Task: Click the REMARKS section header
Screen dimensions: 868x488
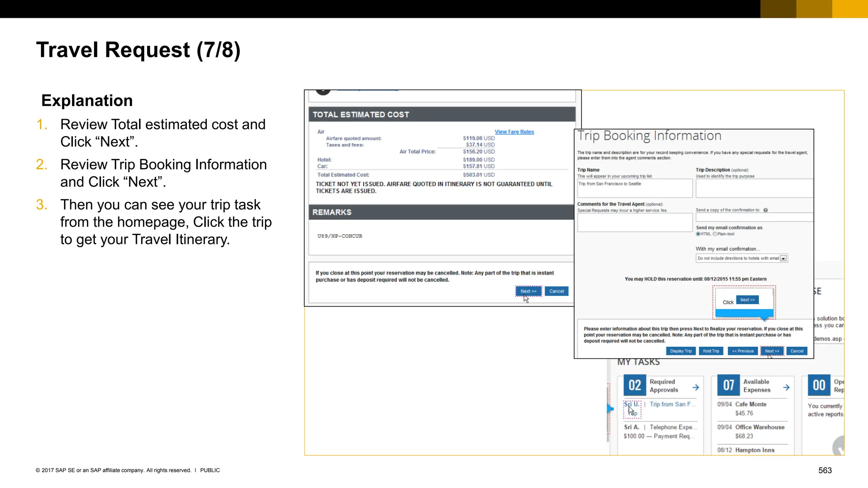Action: pyautogui.click(x=442, y=212)
